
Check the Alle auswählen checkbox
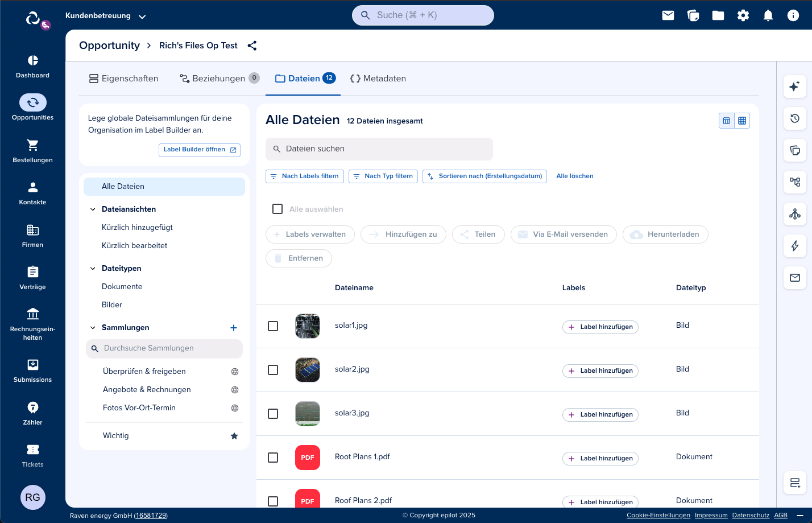tap(277, 208)
